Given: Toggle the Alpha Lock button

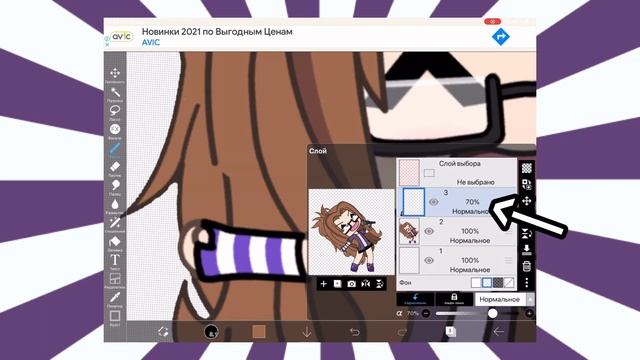Looking at the screenshot, I should click(x=454, y=299).
